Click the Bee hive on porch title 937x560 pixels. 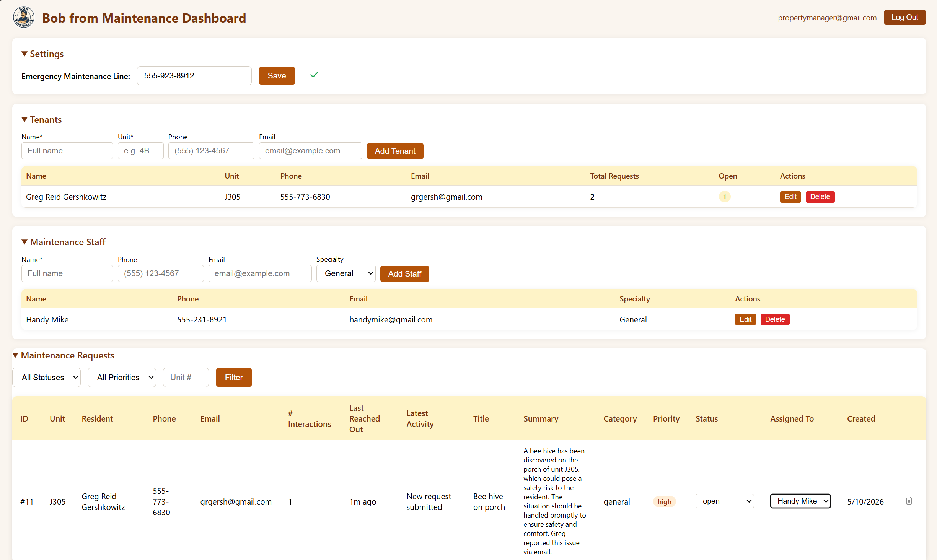489,501
